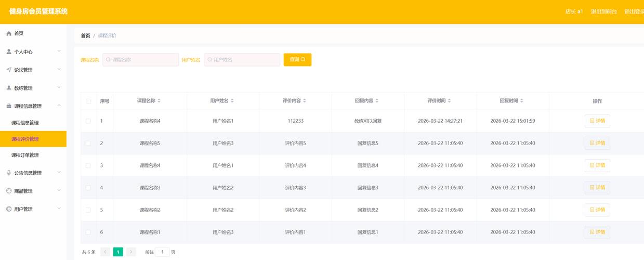This screenshot has height=260, width=644.
Task: Click the 课程信息管理 briefcase icon
Action: [9, 106]
